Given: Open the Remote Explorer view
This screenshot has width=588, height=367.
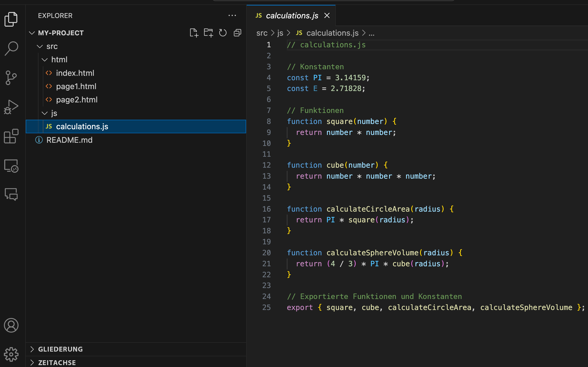Looking at the screenshot, I should click(x=11, y=166).
